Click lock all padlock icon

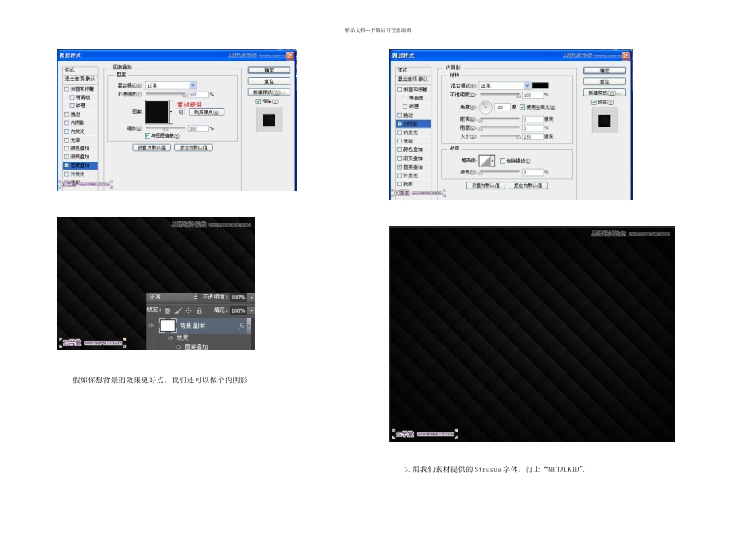tap(199, 310)
